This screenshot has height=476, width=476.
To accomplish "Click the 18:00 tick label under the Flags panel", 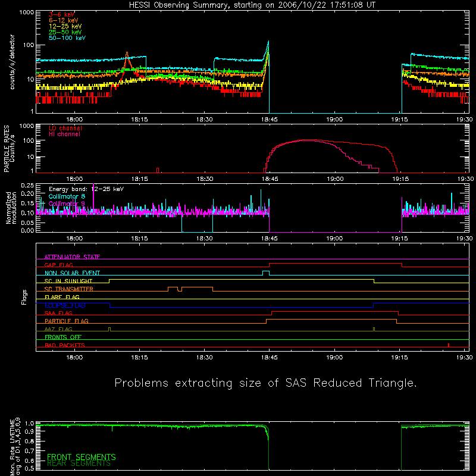I will (74, 358).
